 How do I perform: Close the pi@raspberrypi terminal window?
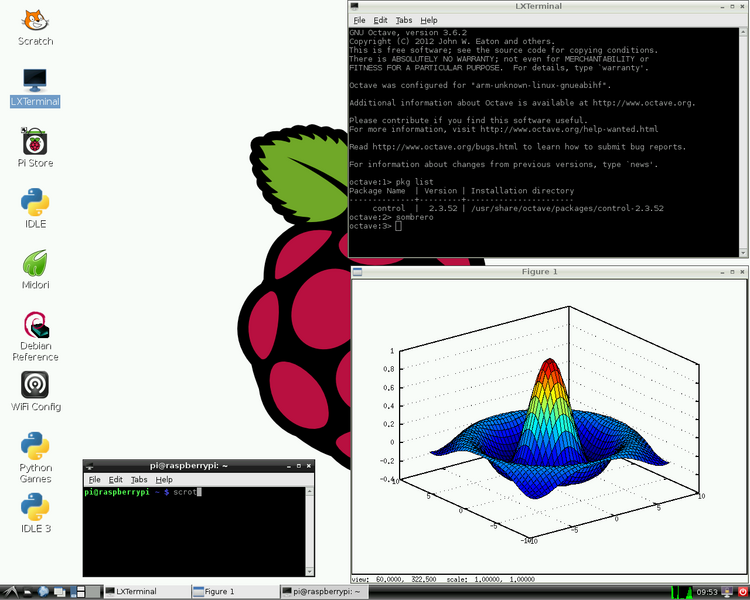pos(309,466)
